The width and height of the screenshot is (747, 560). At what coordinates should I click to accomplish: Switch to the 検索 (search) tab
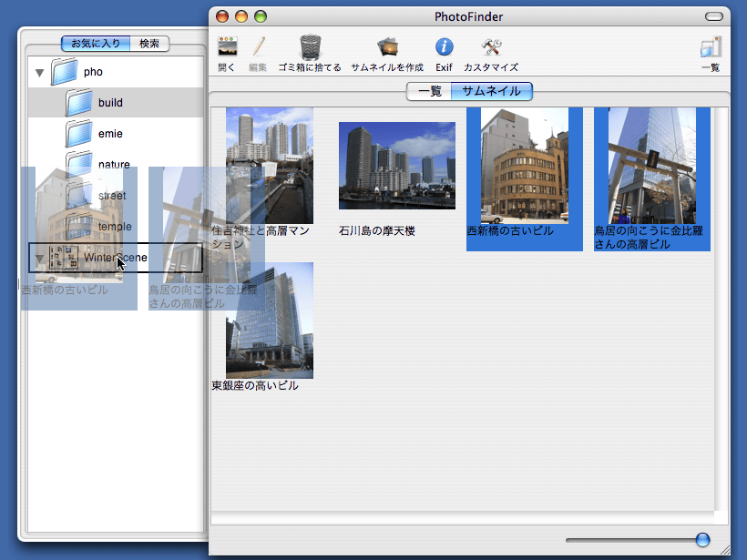[x=149, y=44]
